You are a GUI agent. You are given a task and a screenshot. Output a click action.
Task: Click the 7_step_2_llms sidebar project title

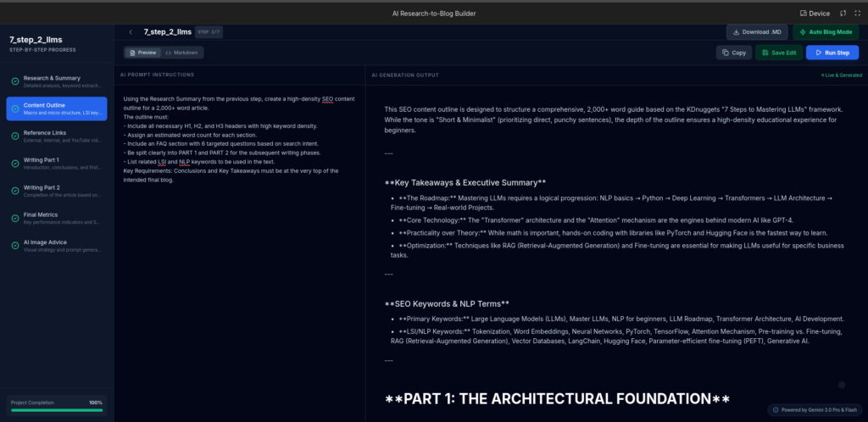pyautogui.click(x=36, y=40)
